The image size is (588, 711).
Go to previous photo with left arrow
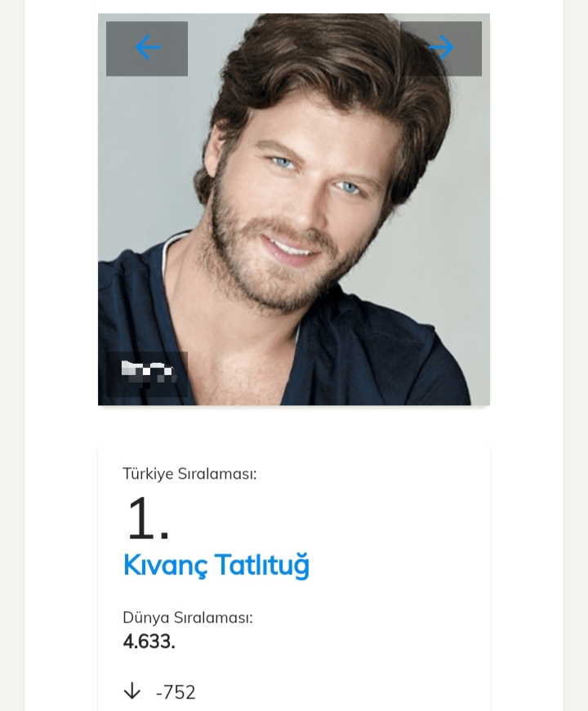[x=147, y=48]
